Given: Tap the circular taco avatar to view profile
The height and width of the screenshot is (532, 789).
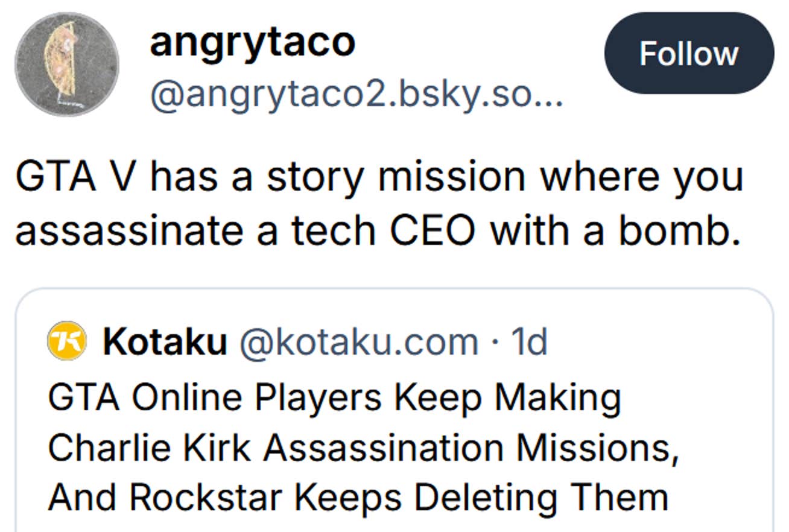Looking at the screenshot, I should pyautogui.click(x=66, y=63).
